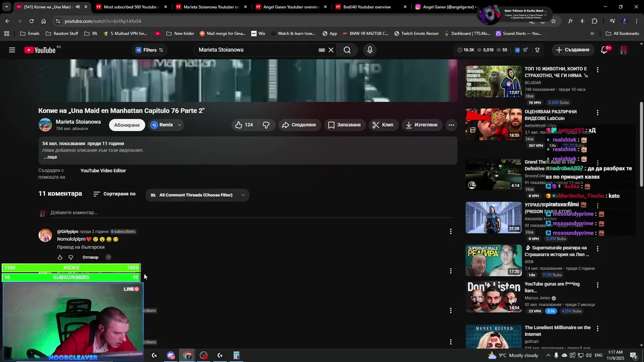The height and width of the screenshot is (362, 644).
Task: Open more actions beside the Изтегляне button
Action: pos(451,125)
